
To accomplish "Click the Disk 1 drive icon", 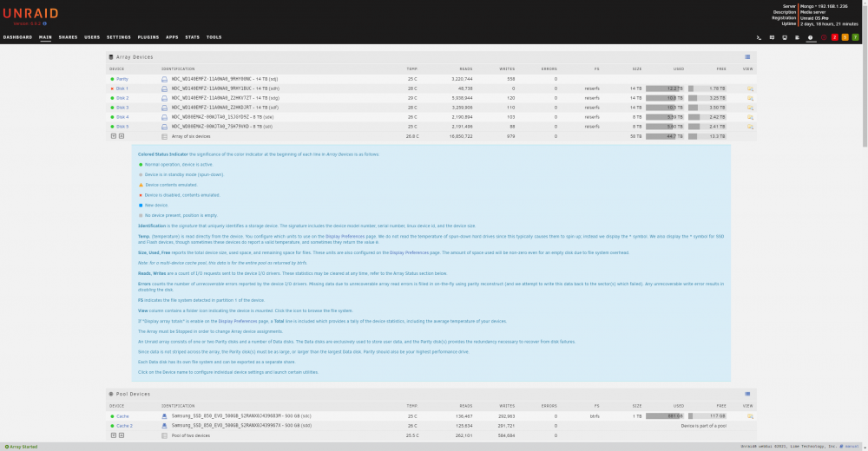I will coord(164,88).
